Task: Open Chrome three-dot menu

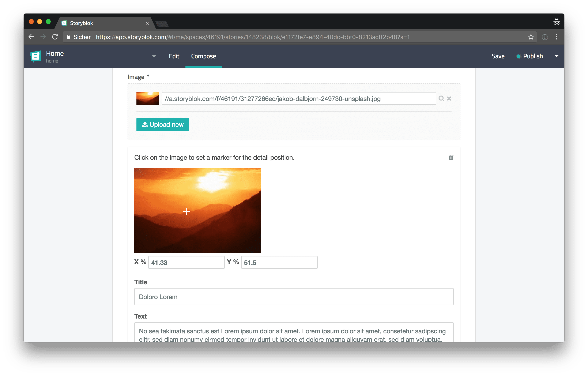Action: [x=557, y=37]
